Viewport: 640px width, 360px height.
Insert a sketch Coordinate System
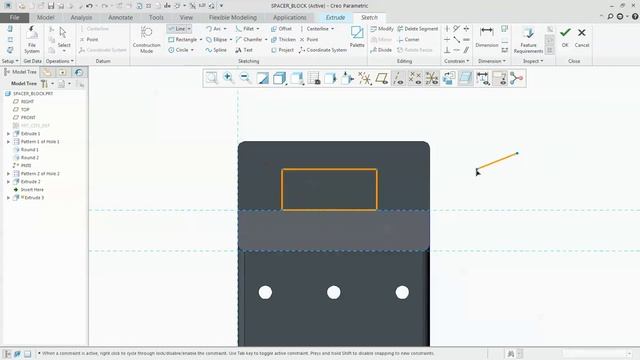pos(323,50)
